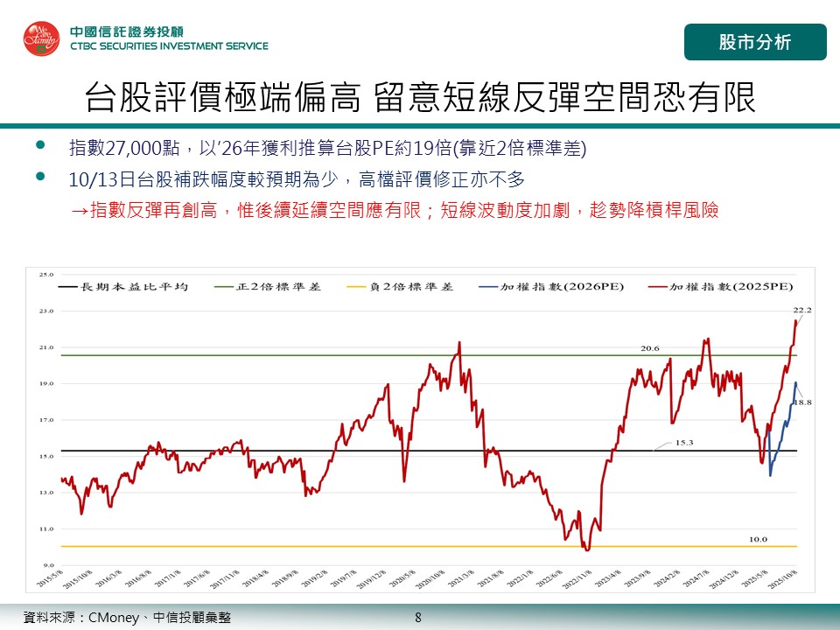Image resolution: width=840 pixels, height=630 pixels.
Task: Click the 18.8 data label on blue line
Action: coord(802,401)
